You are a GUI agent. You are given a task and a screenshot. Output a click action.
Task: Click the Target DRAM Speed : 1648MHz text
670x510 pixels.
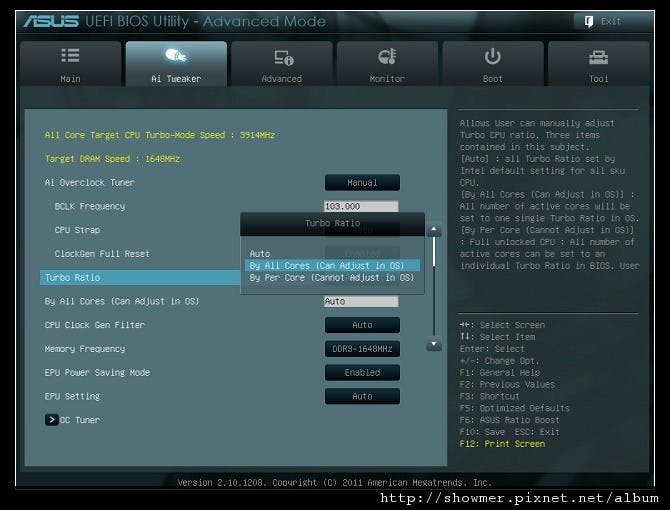pos(112,159)
